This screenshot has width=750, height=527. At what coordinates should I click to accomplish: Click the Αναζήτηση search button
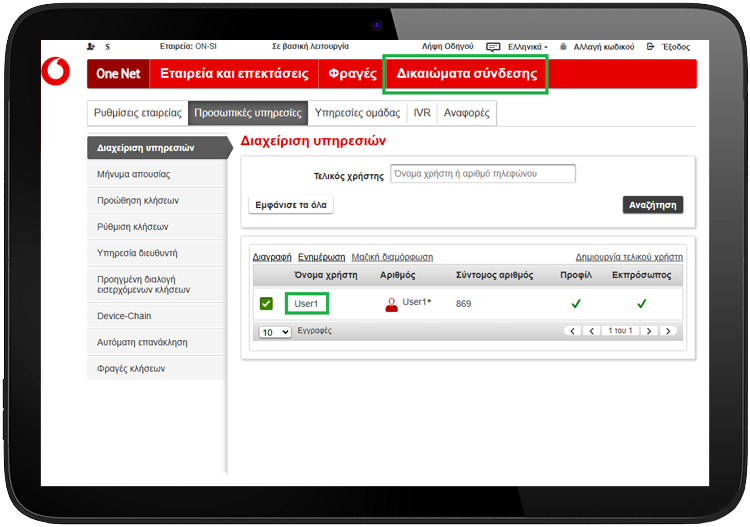pos(653,205)
